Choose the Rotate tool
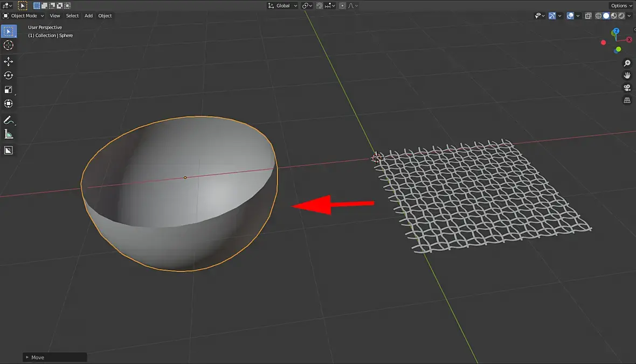636x364 pixels. [x=9, y=75]
